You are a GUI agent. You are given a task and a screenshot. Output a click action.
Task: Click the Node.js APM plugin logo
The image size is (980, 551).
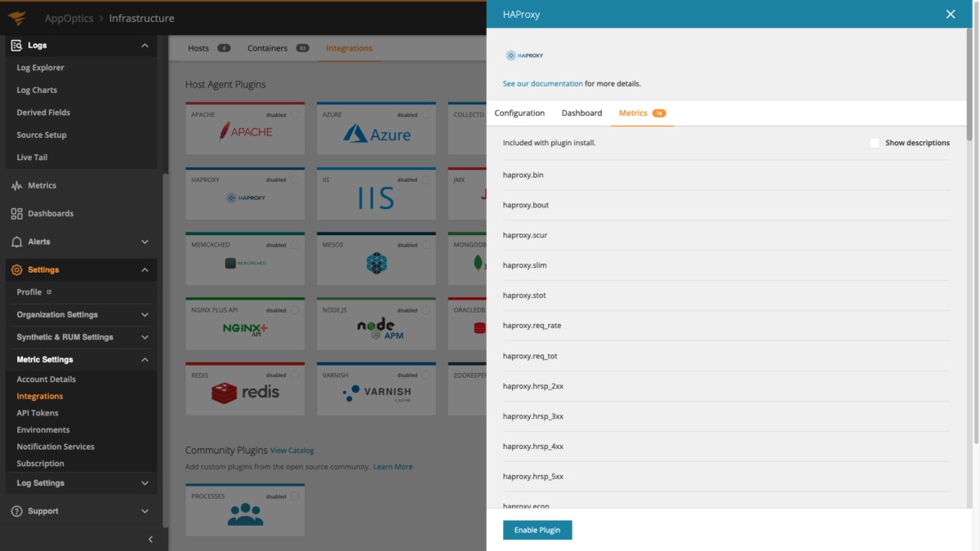376,328
